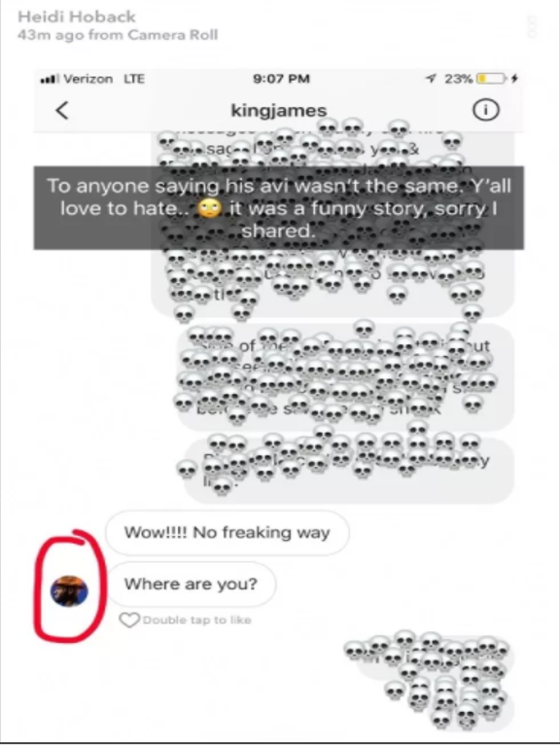Tap the Verizon LTE carrier label
The height and width of the screenshot is (745, 560).
[x=104, y=79]
